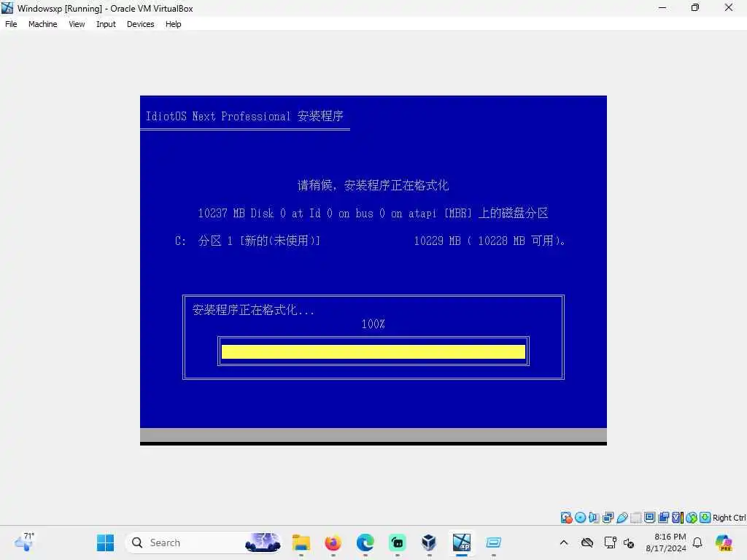Click the network adapter status icon
Screen dimensions: 747x560
pos(608,518)
